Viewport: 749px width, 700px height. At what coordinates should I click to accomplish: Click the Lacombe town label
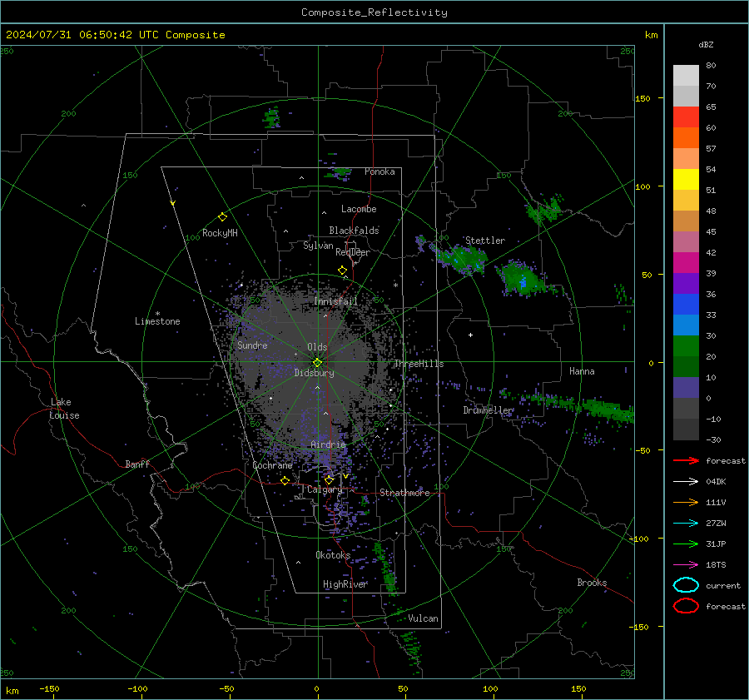click(x=358, y=209)
